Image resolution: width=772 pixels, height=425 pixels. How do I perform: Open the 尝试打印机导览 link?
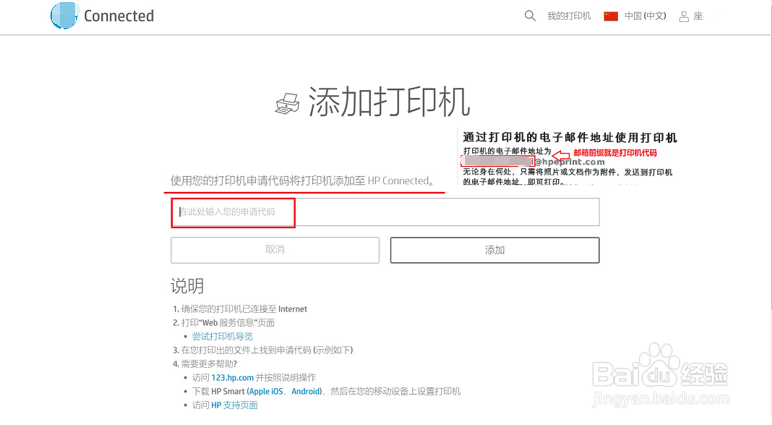(x=222, y=336)
